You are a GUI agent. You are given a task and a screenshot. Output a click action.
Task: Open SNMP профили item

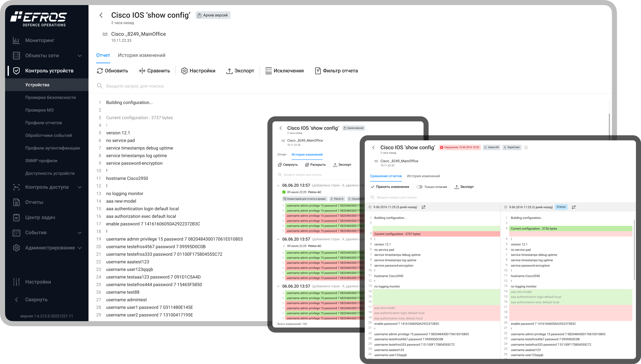[x=41, y=161]
